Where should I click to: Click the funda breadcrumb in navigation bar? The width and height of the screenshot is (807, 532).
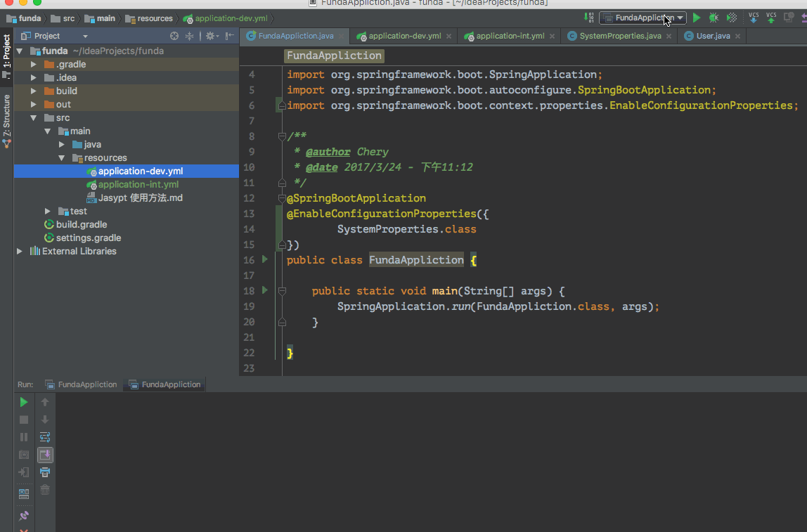tap(24, 18)
